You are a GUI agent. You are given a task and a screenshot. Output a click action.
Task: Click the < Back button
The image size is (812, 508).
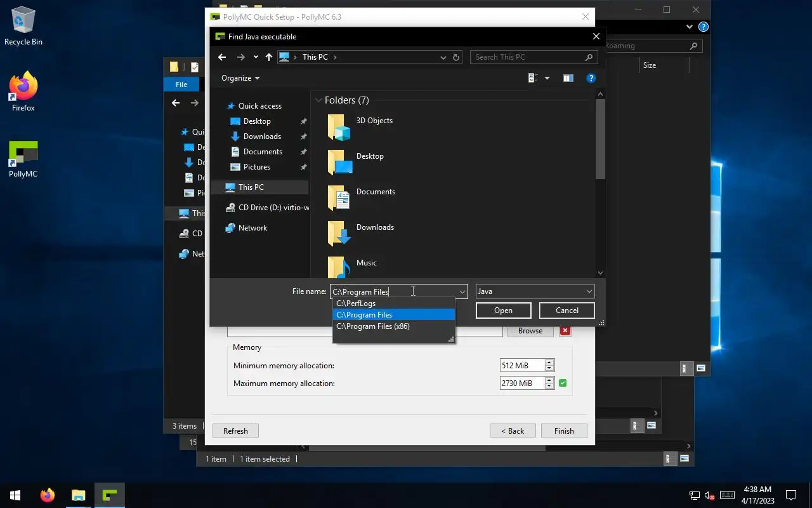(x=513, y=431)
